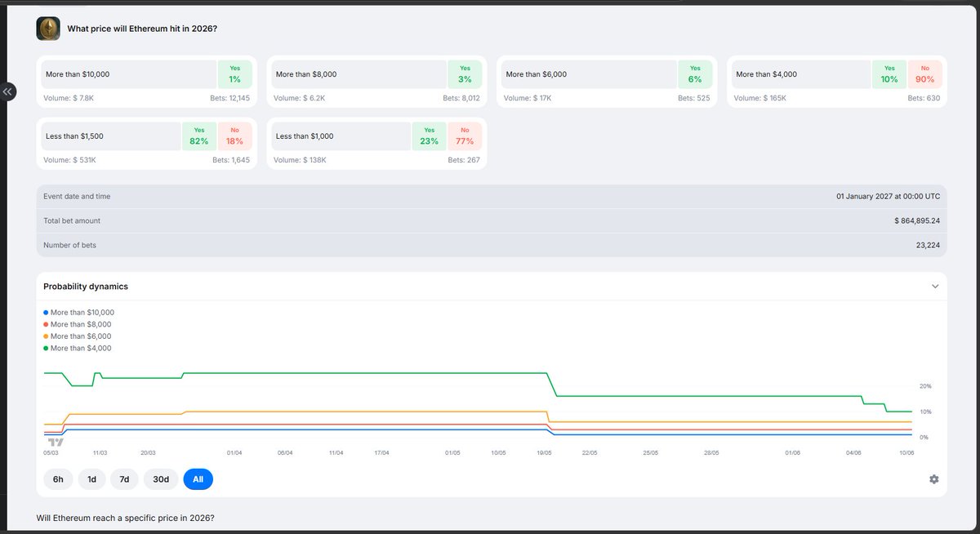Click 'Will Ethereum reach a specific price' heading
Screen dimensions: 980x534
point(126,518)
